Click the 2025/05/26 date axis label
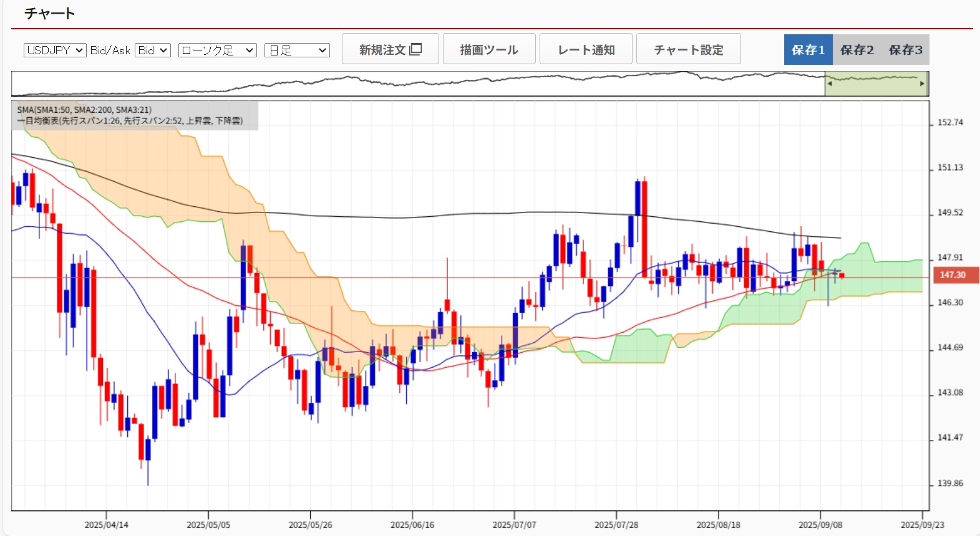This screenshot has width=980, height=536. click(311, 525)
